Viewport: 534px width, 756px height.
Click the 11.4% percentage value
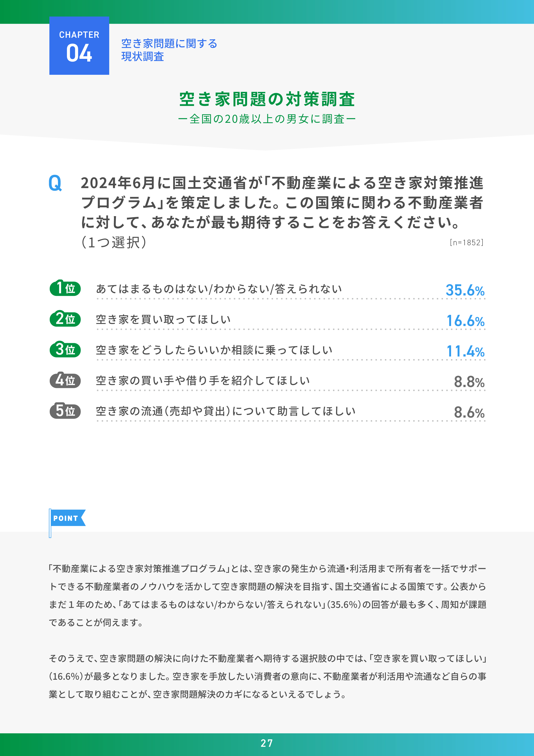tap(465, 352)
